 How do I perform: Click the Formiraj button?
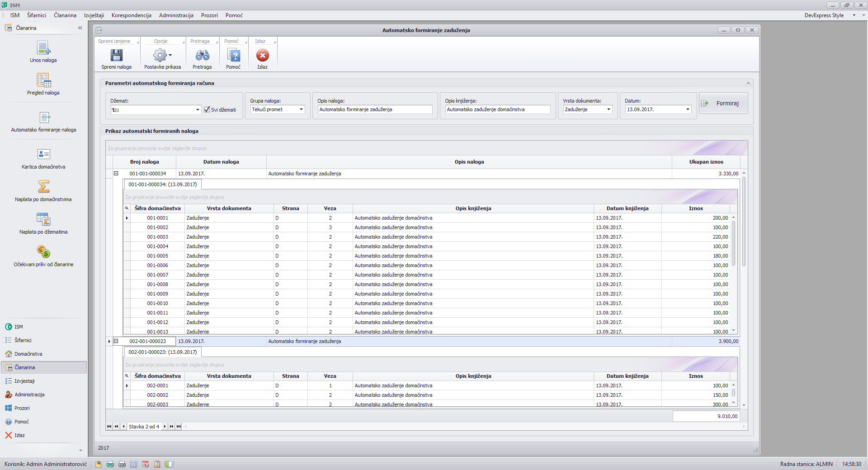(723, 103)
